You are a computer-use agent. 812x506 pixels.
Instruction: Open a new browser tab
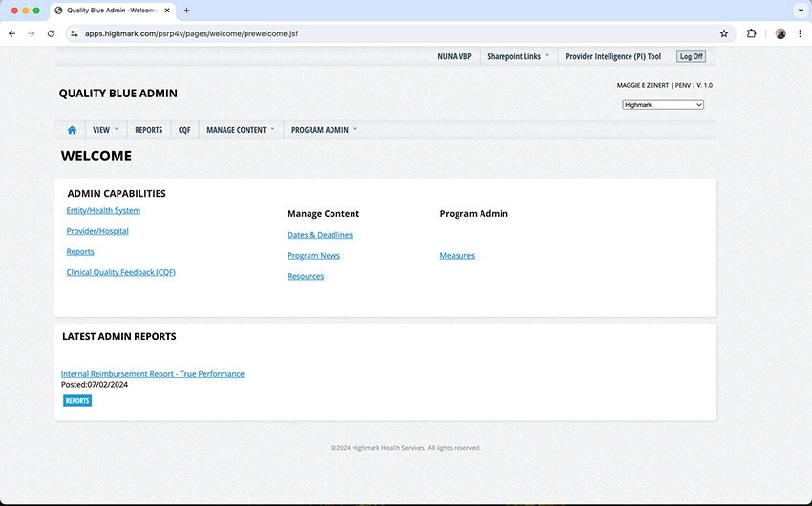click(x=186, y=11)
